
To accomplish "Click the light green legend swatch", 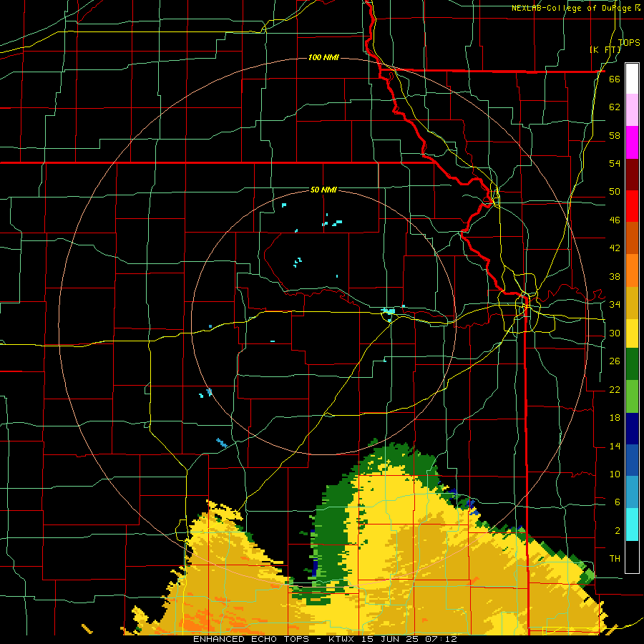I will coord(632,396).
